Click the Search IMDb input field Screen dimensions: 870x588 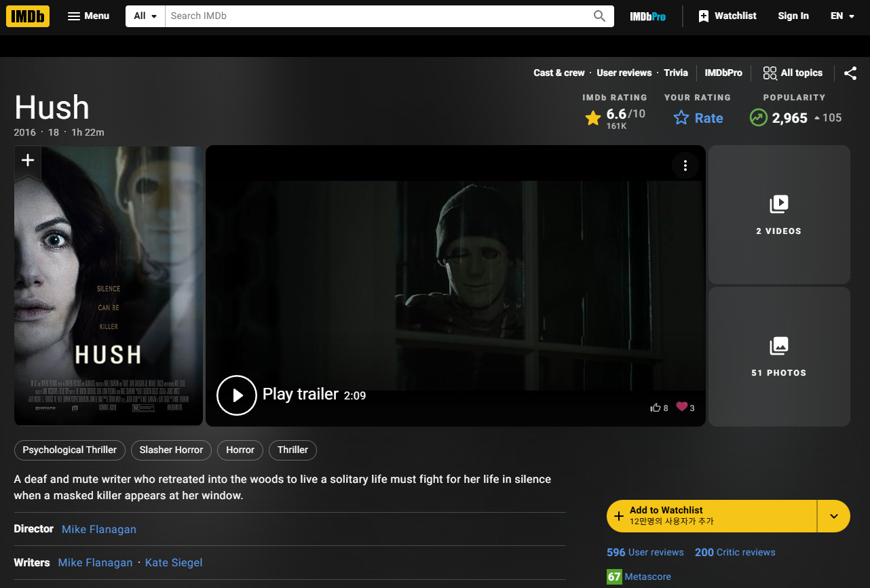[x=375, y=16]
